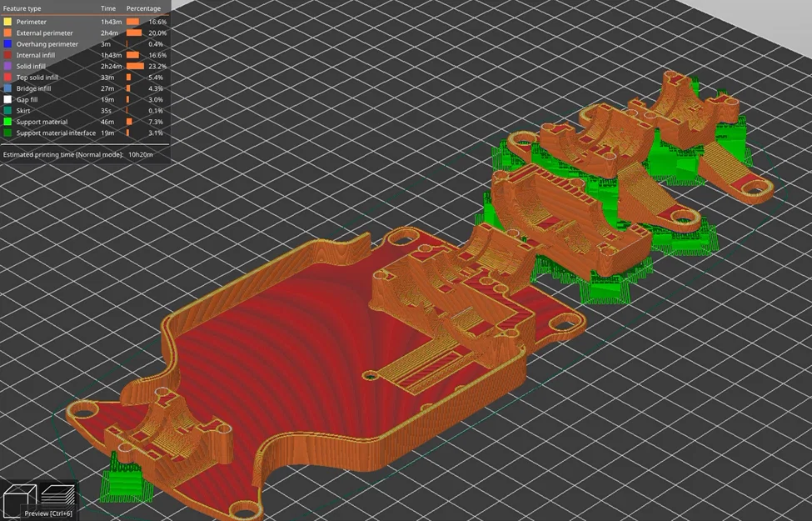Click the yellow Perimeter color swatch
The image size is (812, 521).
[8, 22]
